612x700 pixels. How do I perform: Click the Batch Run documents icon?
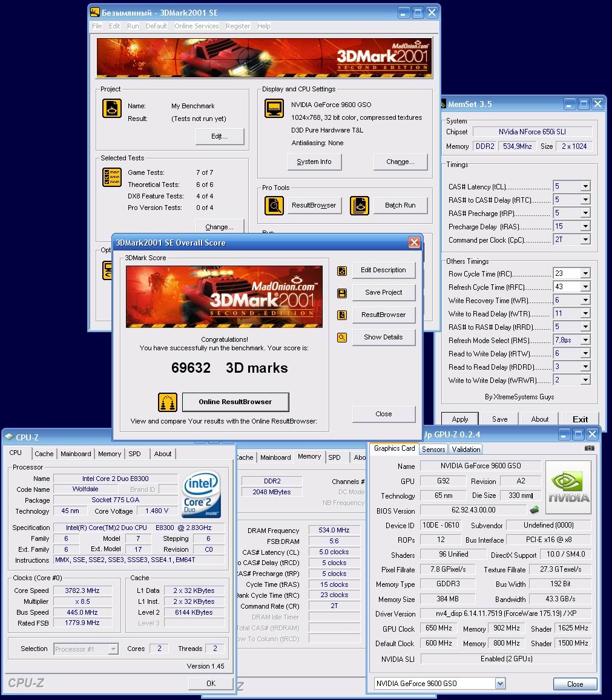[x=359, y=205]
